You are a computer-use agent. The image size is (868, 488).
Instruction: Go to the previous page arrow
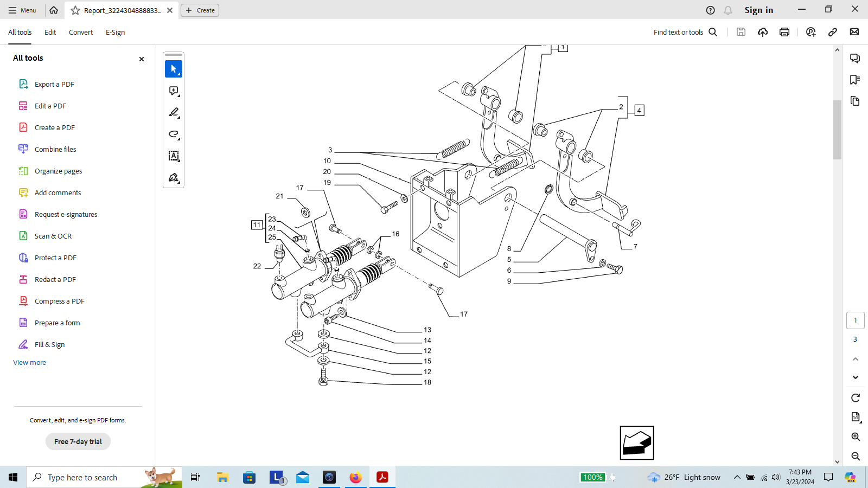pyautogui.click(x=856, y=359)
